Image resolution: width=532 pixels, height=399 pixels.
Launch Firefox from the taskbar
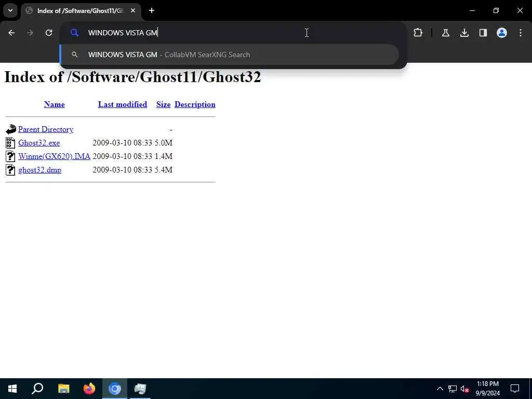click(89, 389)
